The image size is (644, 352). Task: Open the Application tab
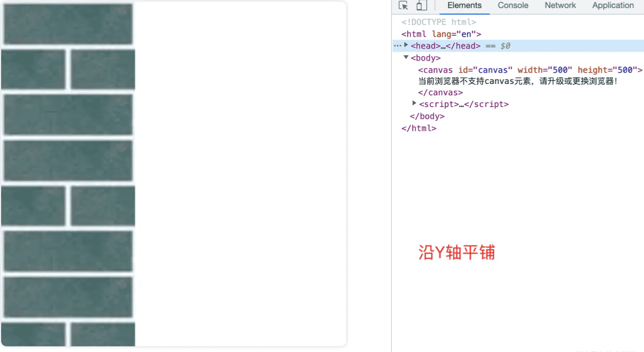(x=613, y=6)
